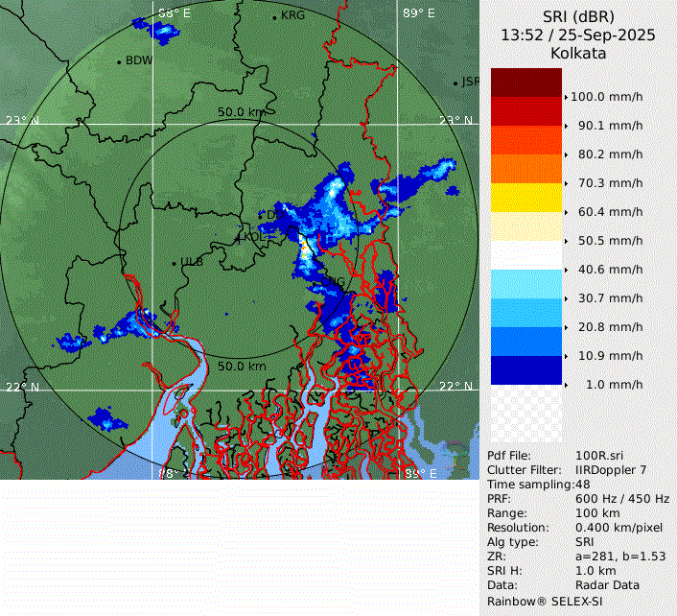This screenshot has width=677, height=616.
Task: Click the BDW station label on map
Action: (138, 60)
